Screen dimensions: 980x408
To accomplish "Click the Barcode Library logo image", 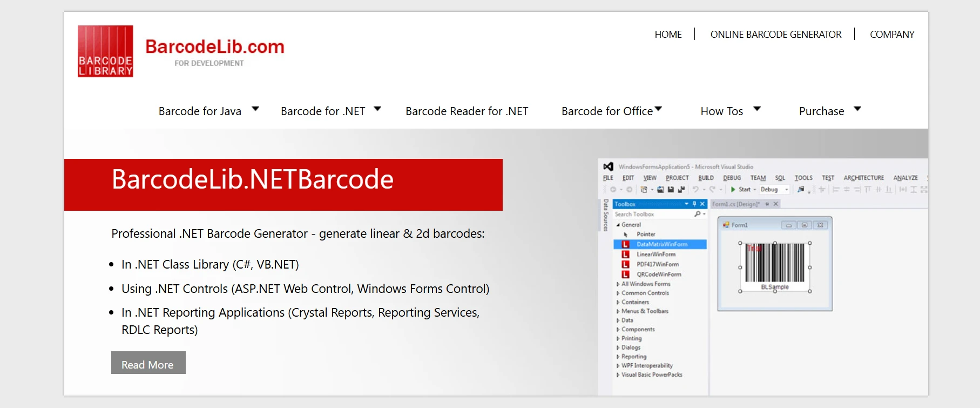I will pos(105,51).
